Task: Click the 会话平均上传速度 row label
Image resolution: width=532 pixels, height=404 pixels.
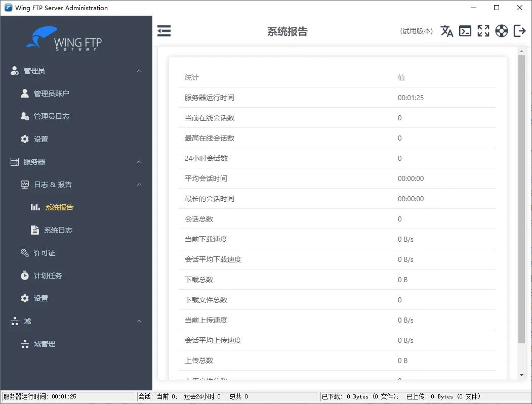Action: [x=213, y=340]
